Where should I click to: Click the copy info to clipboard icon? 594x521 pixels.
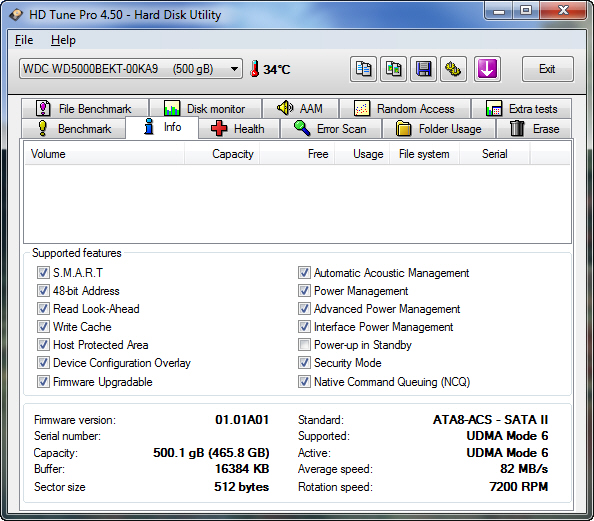[x=363, y=69]
